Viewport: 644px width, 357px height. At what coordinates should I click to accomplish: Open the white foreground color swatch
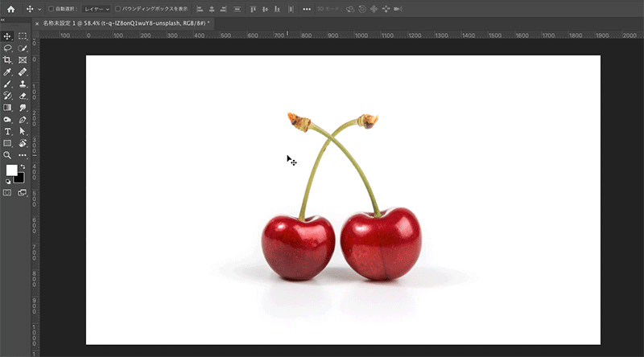[x=10, y=170]
